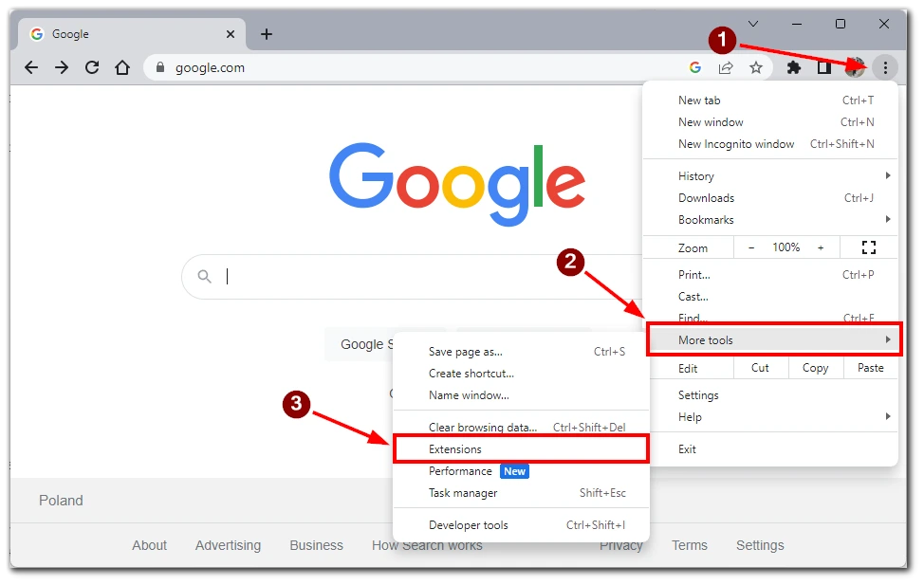
Task: Open the Settings footer link
Action: click(760, 545)
